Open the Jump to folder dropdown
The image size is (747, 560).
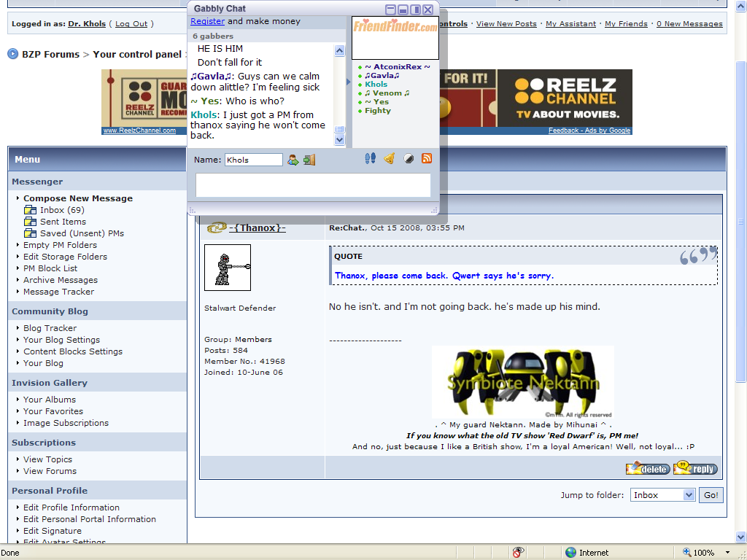pyautogui.click(x=662, y=494)
